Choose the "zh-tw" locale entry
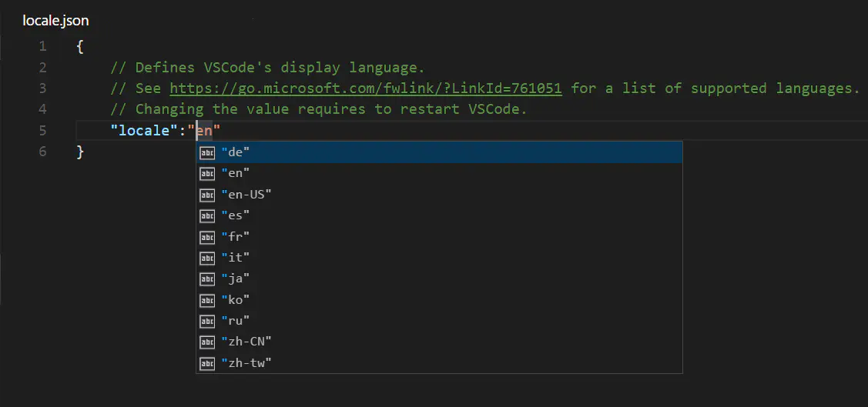This screenshot has height=407, width=868. [x=440, y=363]
